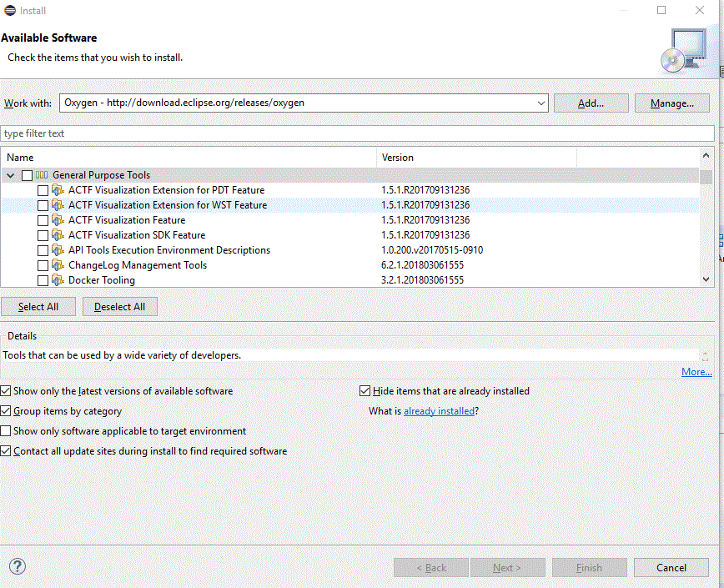Select ACTF Visualization Extension for WST Feature row
The image size is (724, 588).
(x=350, y=205)
